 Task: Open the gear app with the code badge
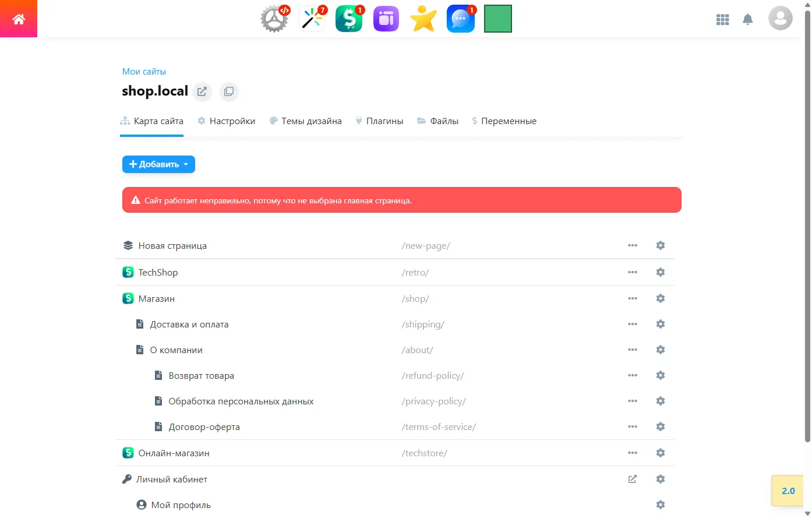274,19
